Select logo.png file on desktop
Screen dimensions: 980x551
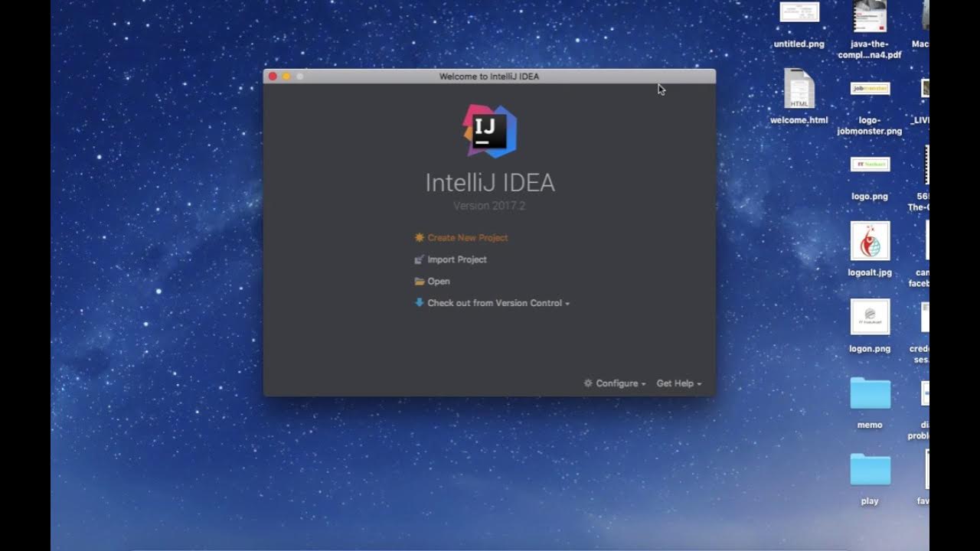click(870, 178)
